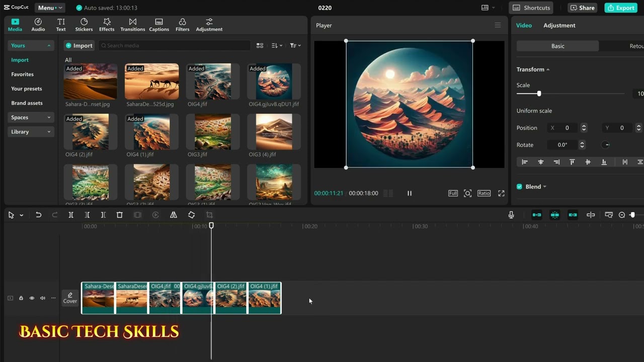Click the rotation dial control
644x362 pixels.
pos(606,145)
